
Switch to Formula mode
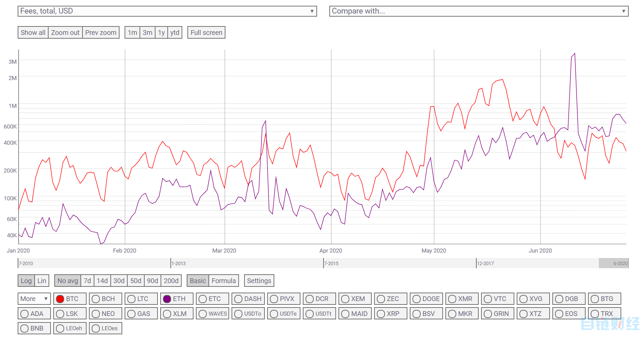(x=224, y=281)
